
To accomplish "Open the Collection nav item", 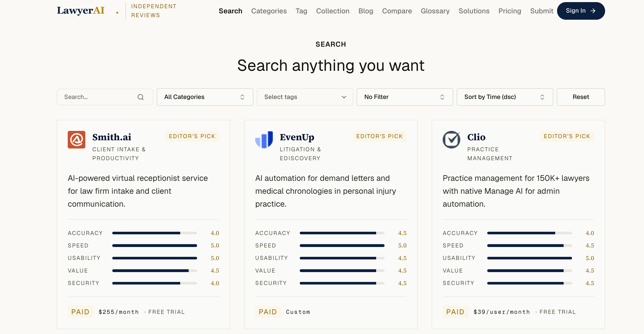I will click(333, 11).
